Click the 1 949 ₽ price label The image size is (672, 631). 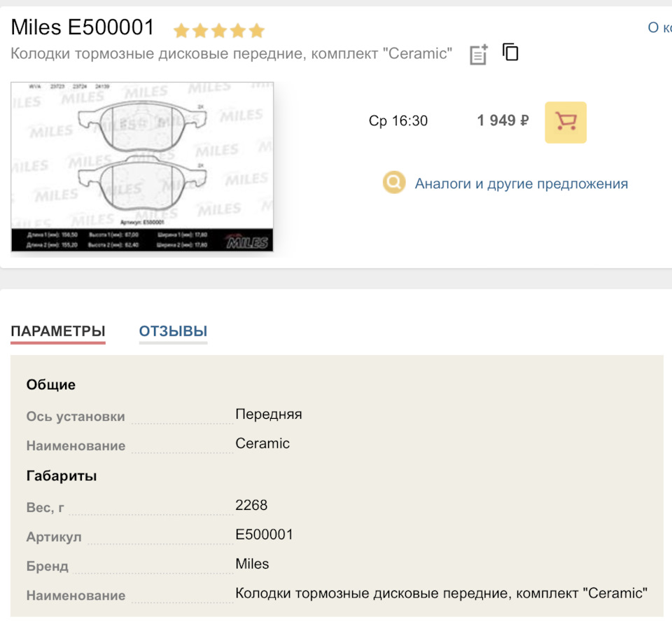click(x=501, y=120)
